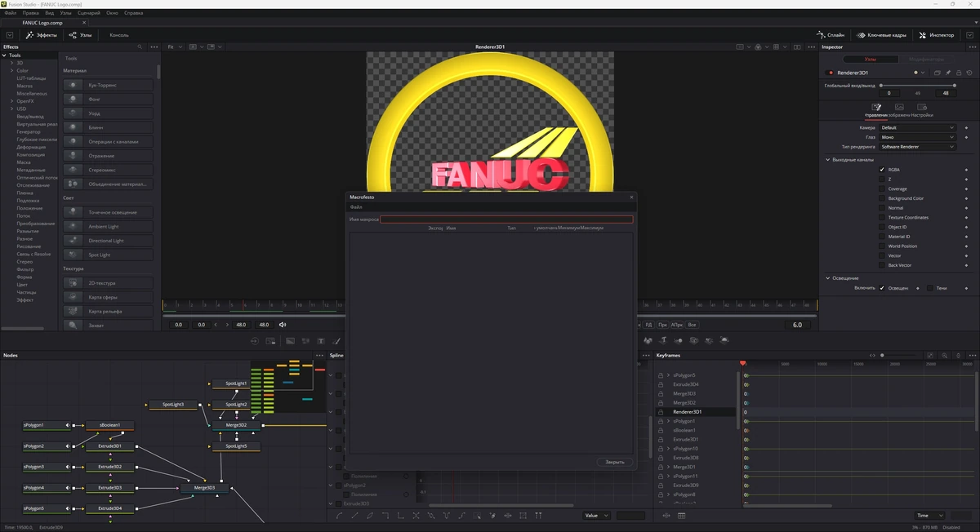Check the Coverage channel box

[882, 188]
